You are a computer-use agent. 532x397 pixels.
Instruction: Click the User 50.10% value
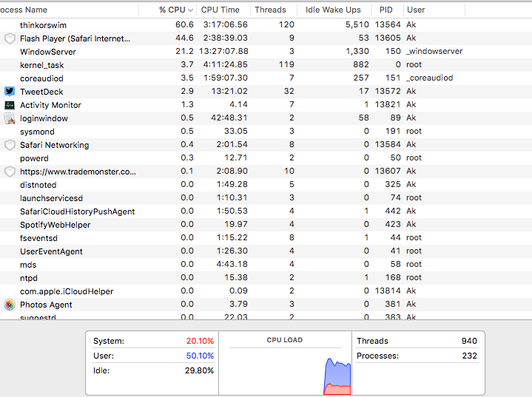click(200, 356)
